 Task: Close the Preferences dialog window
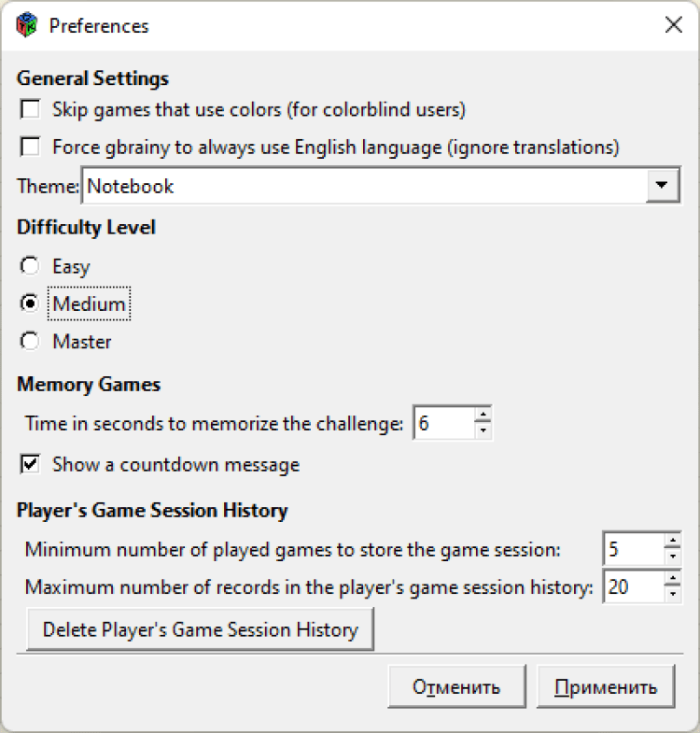click(673, 25)
